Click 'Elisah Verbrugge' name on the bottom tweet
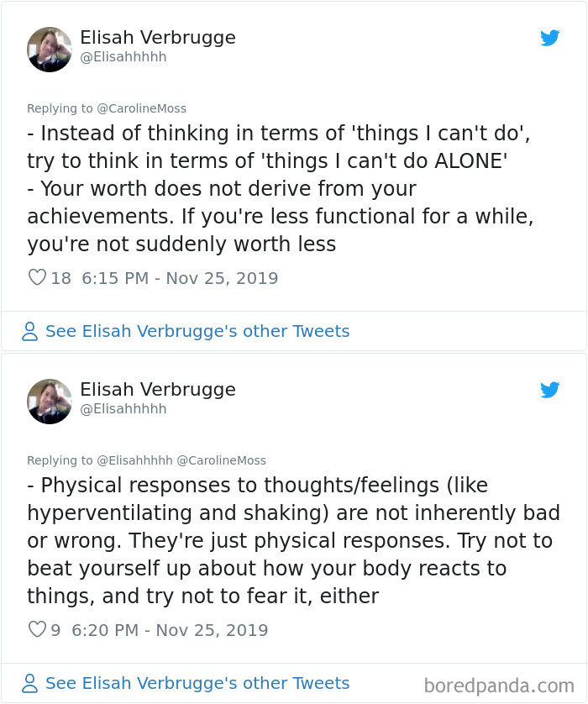 click(x=157, y=390)
